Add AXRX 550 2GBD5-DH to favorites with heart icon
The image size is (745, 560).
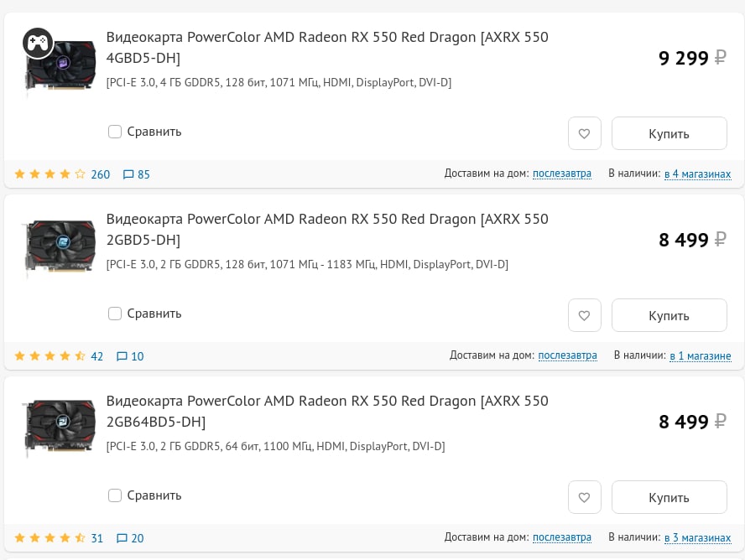585,315
